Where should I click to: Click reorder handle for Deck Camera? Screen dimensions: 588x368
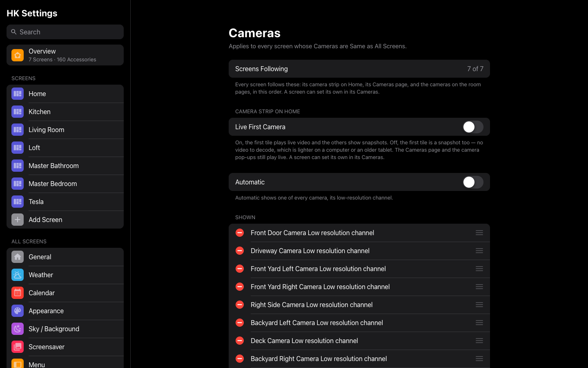479,341
